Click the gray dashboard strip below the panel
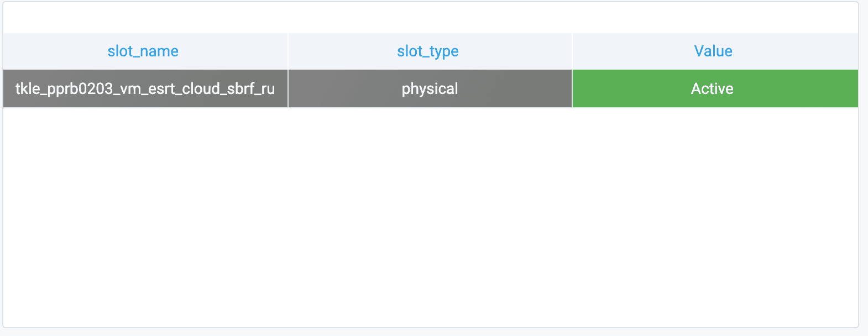 tap(431, 332)
